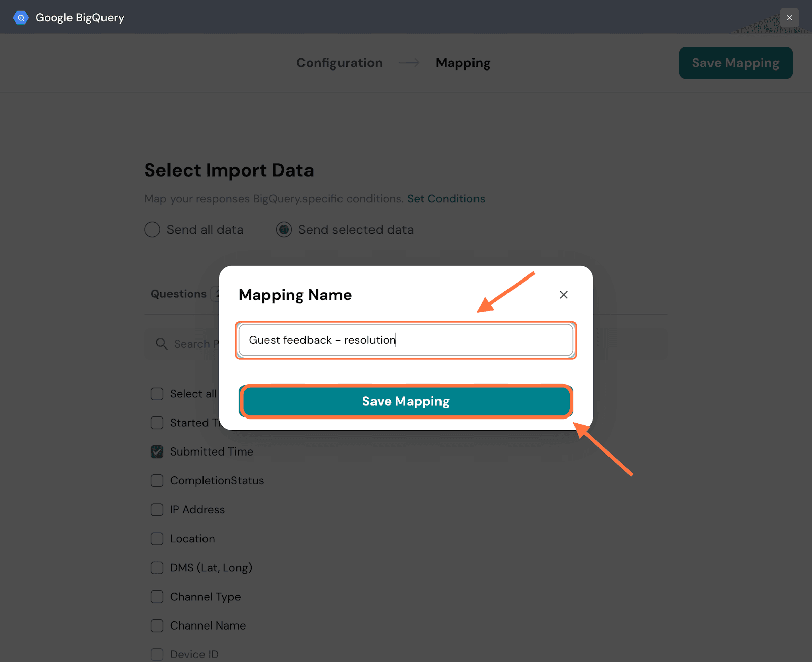The image size is (812, 662).
Task: Tick the Location checkbox
Action: pos(157,539)
